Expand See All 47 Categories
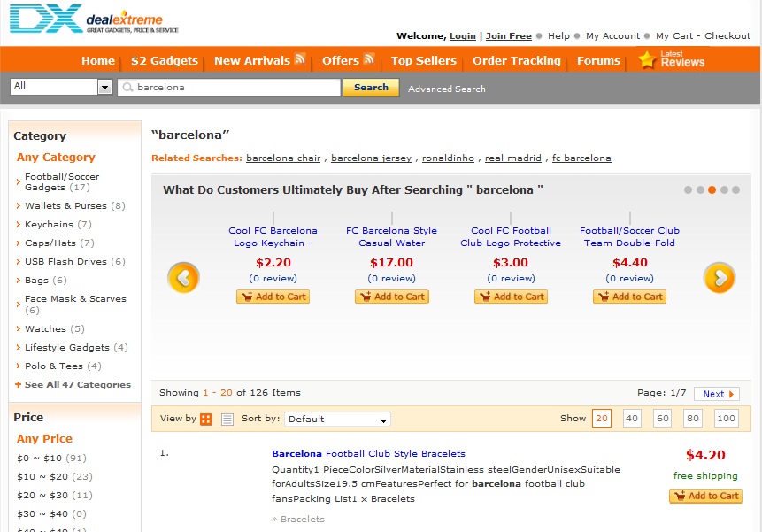 pyautogui.click(x=73, y=384)
